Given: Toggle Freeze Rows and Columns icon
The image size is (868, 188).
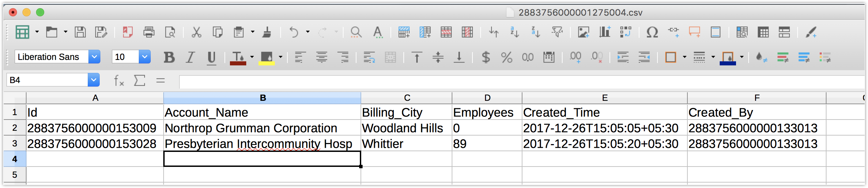Looking at the screenshot, I should [763, 32].
